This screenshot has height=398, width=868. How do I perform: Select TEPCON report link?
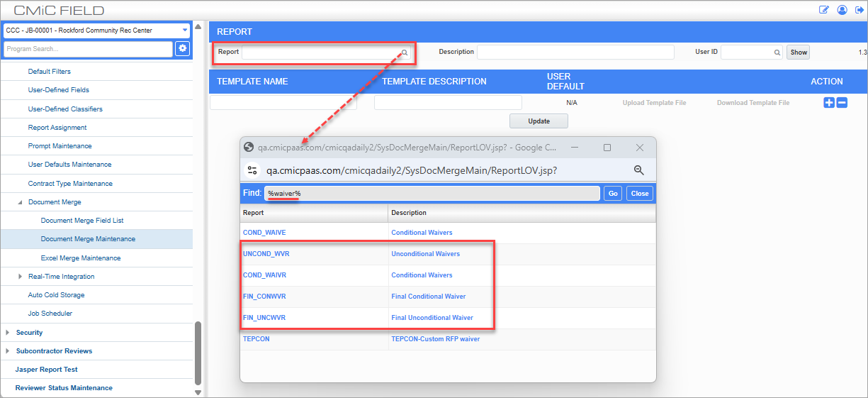click(x=256, y=339)
